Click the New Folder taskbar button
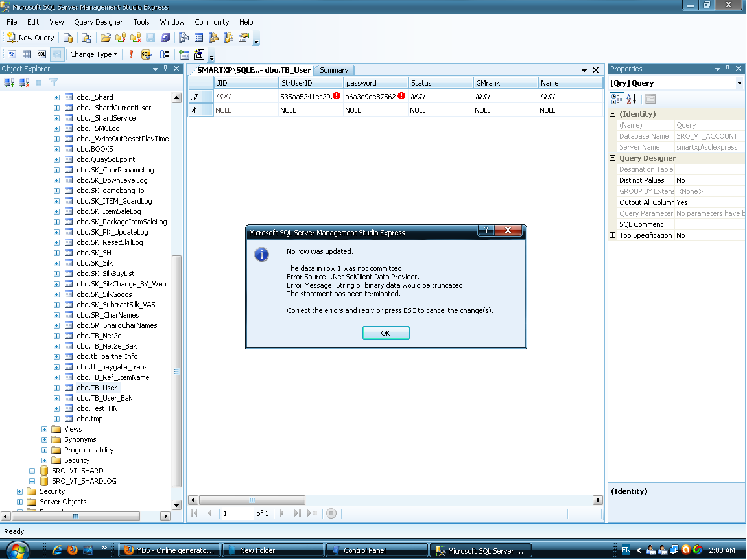 [x=273, y=550]
